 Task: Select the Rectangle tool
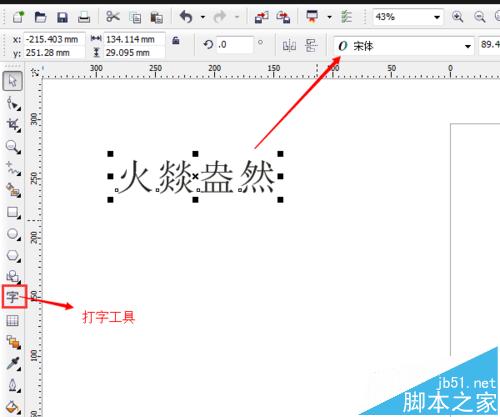[x=13, y=212]
